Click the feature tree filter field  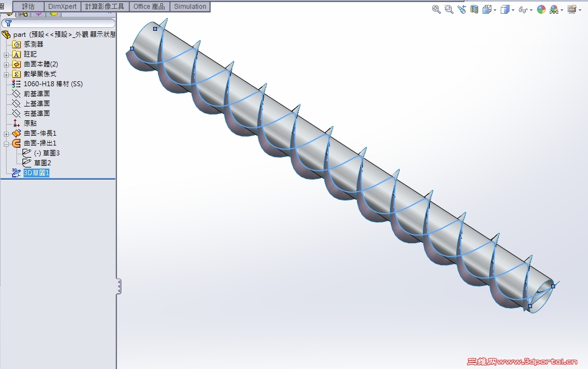[59, 23]
